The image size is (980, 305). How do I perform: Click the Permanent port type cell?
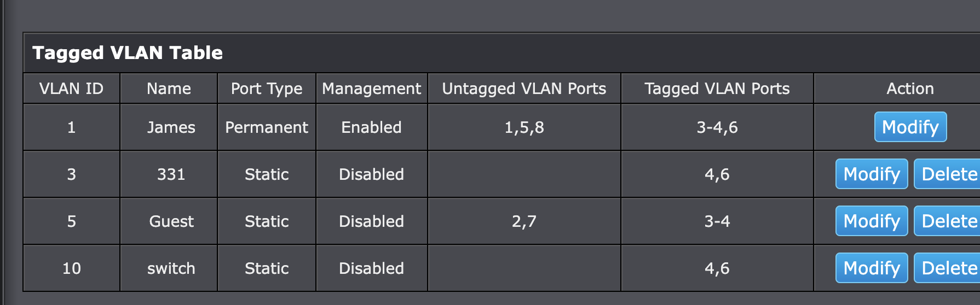pos(267,127)
